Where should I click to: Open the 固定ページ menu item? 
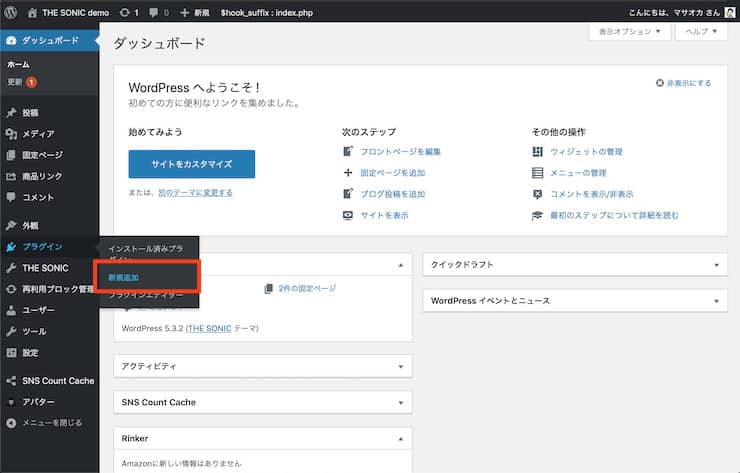[42, 155]
